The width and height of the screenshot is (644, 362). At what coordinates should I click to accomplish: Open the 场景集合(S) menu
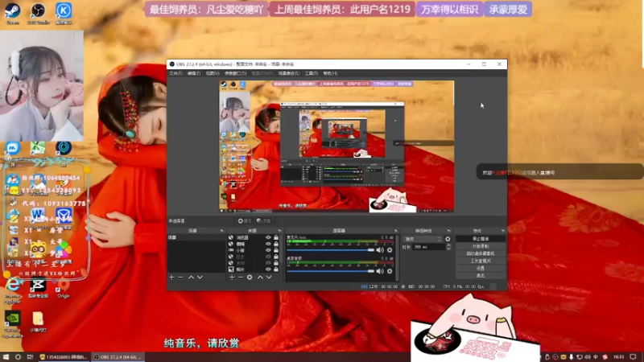pyautogui.click(x=289, y=73)
